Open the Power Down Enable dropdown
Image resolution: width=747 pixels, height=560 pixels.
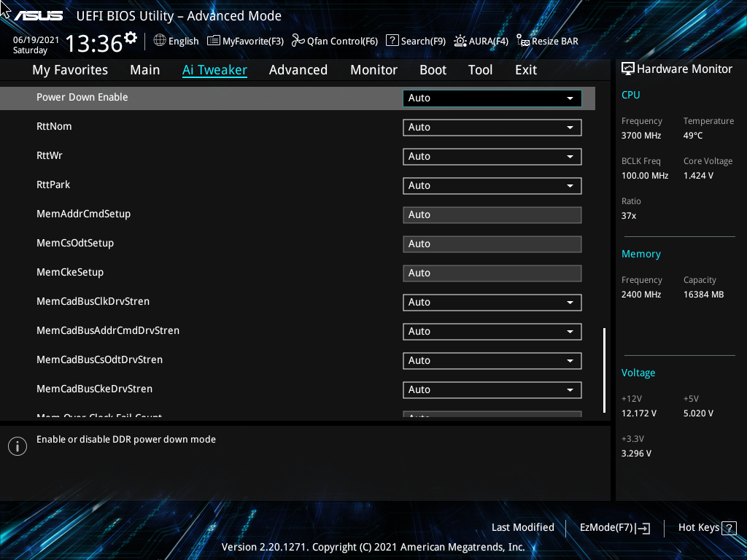[492, 98]
